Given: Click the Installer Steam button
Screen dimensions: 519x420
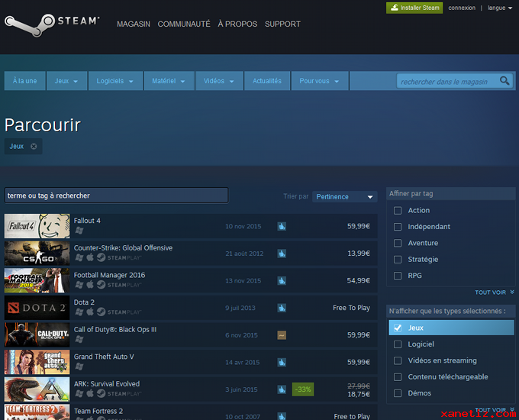Looking at the screenshot, I should (414, 8).
